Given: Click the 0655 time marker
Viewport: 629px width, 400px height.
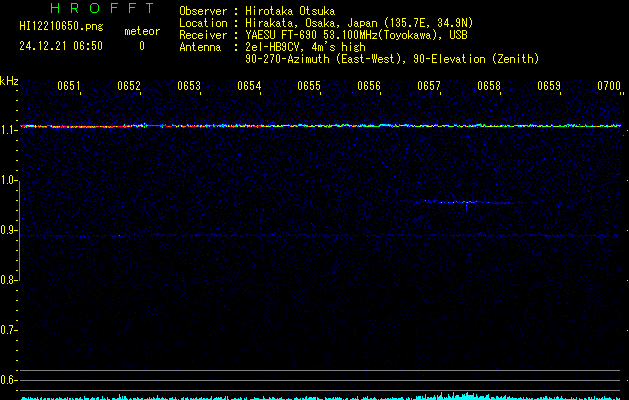Looking at the screenshot, I should [x=309, y=86].
